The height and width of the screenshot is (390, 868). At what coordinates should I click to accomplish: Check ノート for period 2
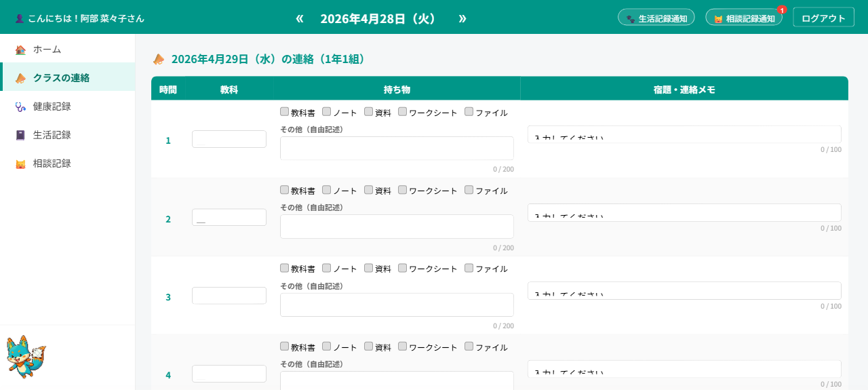tap(327, 190)
